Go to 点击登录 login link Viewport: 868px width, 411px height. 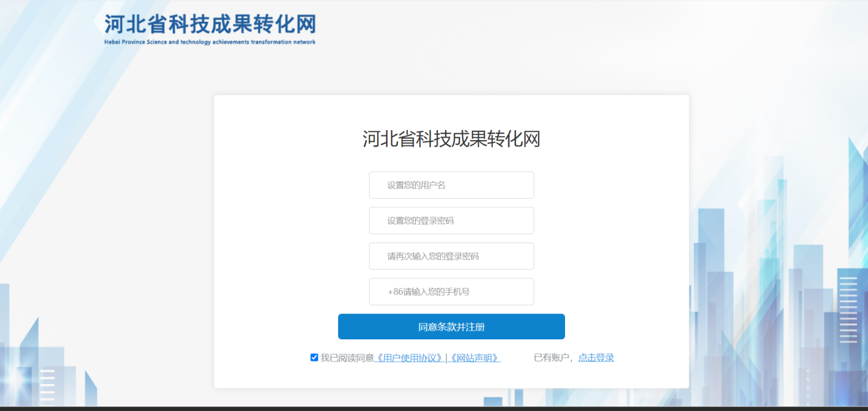pos(596,358)
